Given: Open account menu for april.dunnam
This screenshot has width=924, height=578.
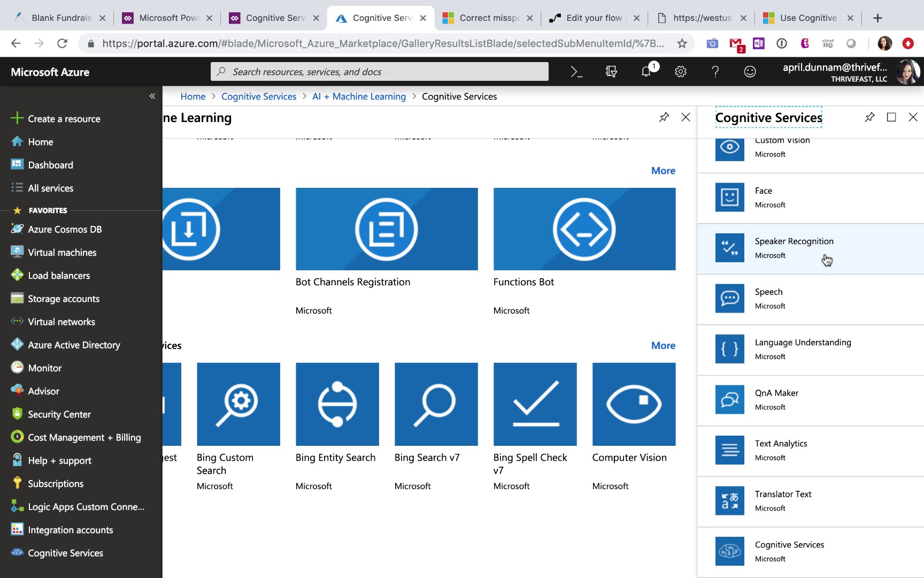Looking at the screenshot, I should pyautogui.click(x=851, y=72).
